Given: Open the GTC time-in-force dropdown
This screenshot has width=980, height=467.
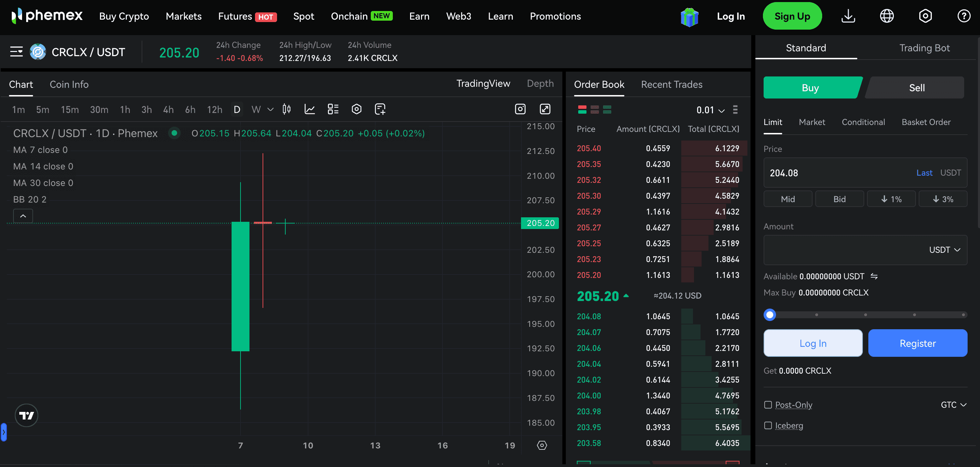Looking at the screenshot, I should tap(953, 405).
